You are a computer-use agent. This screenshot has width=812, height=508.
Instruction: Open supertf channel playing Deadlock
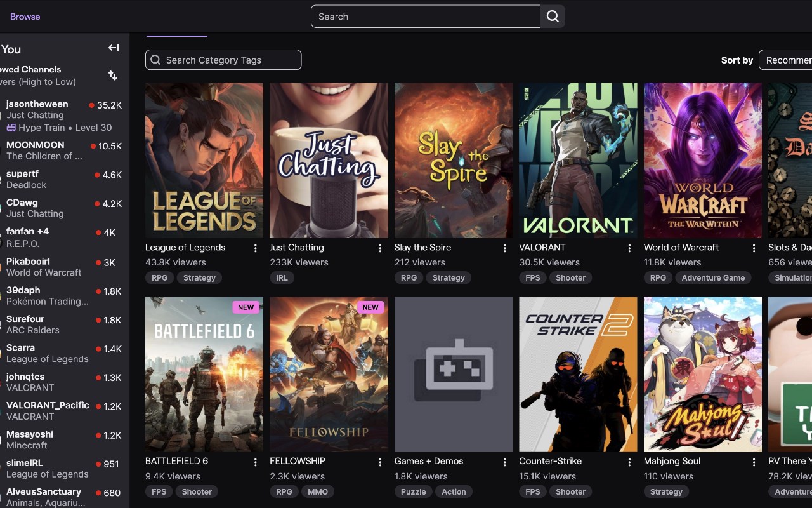click(63, 180)
